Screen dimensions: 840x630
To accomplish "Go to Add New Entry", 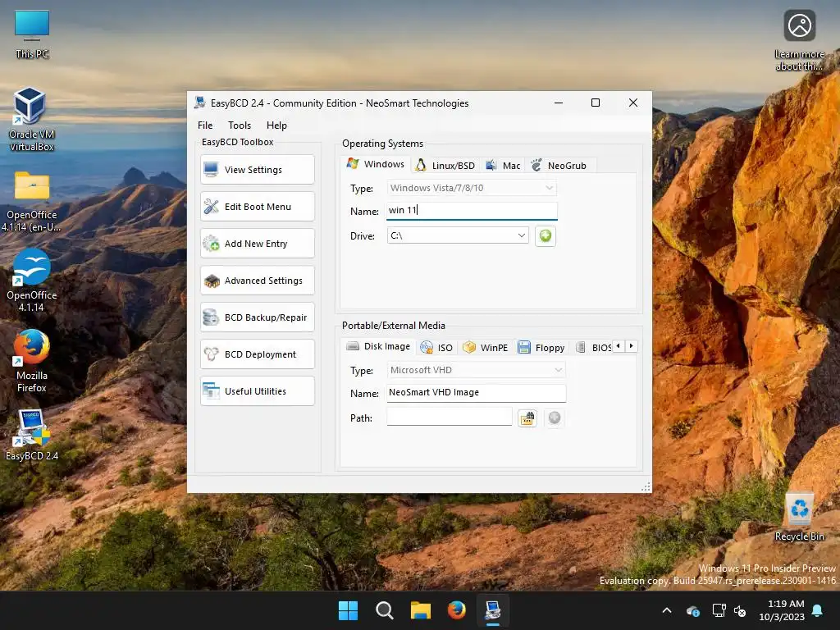I will [x=258, y=244].
